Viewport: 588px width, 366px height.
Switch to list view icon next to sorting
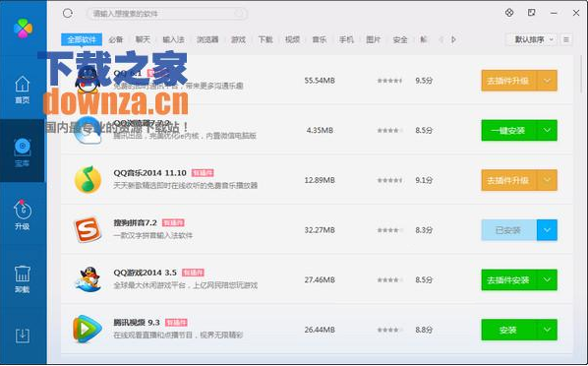pos(566,39)
